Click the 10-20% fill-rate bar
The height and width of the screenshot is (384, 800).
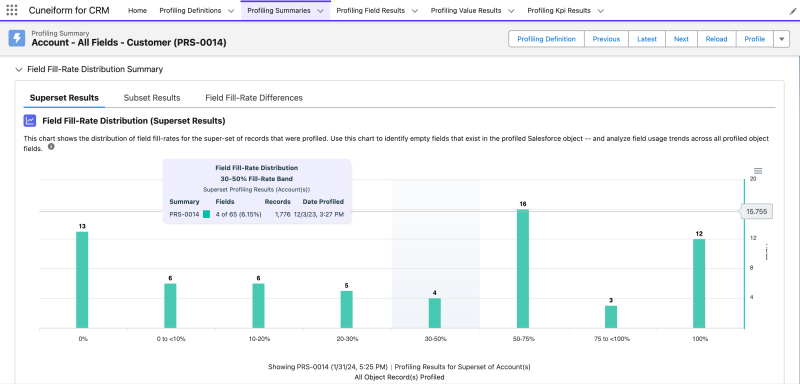tap(259, 306)
